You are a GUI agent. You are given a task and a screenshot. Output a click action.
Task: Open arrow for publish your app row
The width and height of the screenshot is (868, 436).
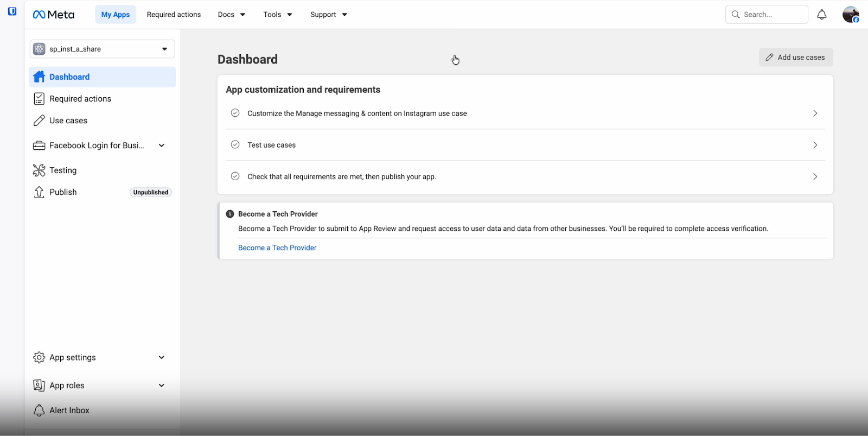point(815,176)
